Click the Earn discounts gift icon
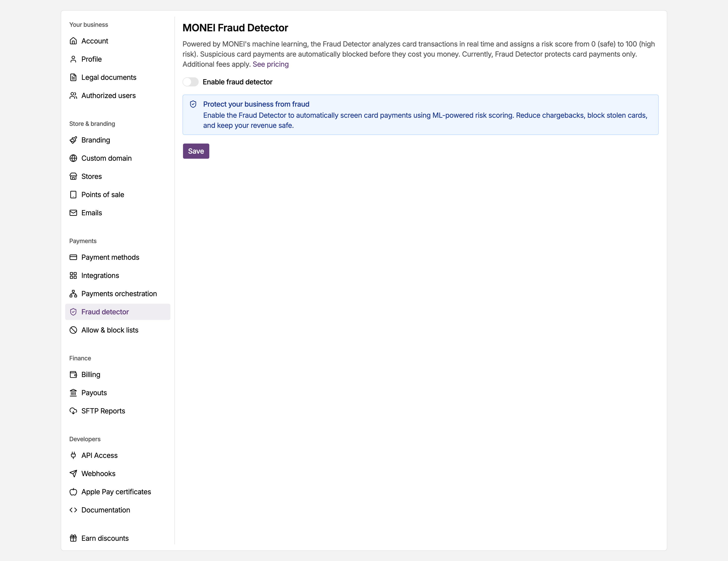Viewport: 728px width, 561px height. pyautogui.click(x=73, y=538)
